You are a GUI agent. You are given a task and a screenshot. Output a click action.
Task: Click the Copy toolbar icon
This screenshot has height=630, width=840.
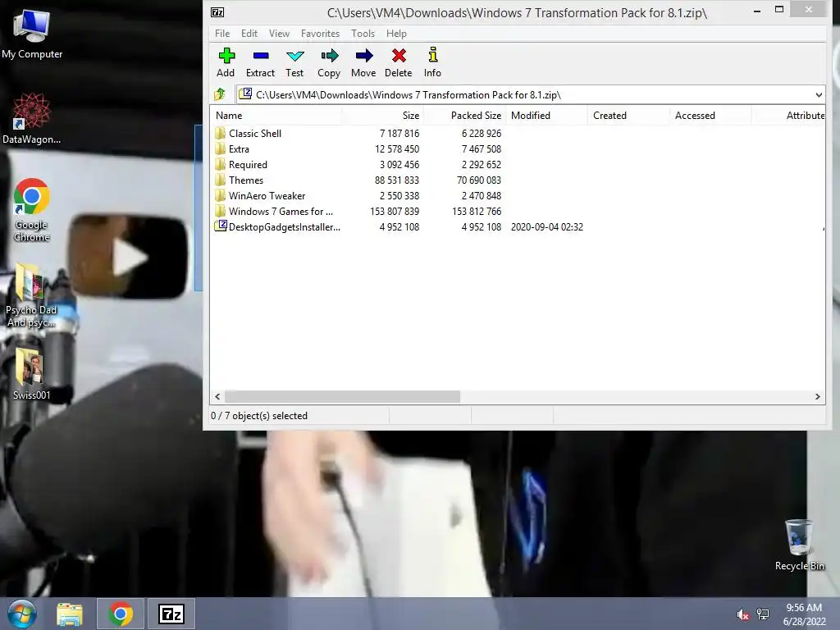coord(329,56)
